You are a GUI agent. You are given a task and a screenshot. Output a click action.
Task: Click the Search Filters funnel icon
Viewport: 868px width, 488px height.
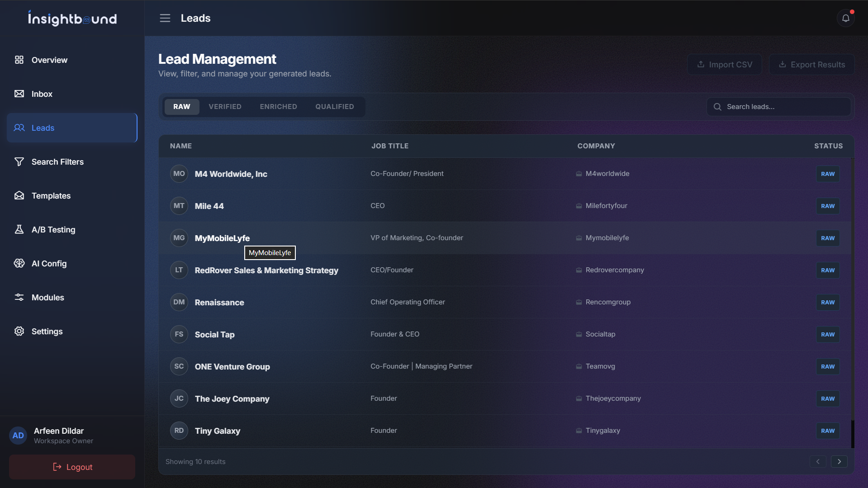coord(19,161)
